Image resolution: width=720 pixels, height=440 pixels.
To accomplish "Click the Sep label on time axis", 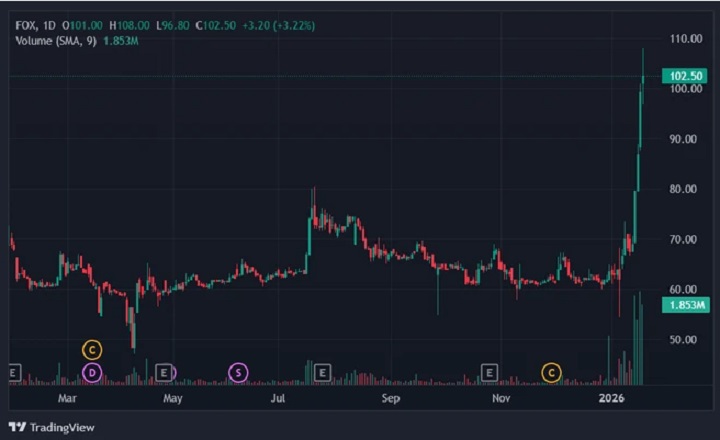I will tap(391, 398).
